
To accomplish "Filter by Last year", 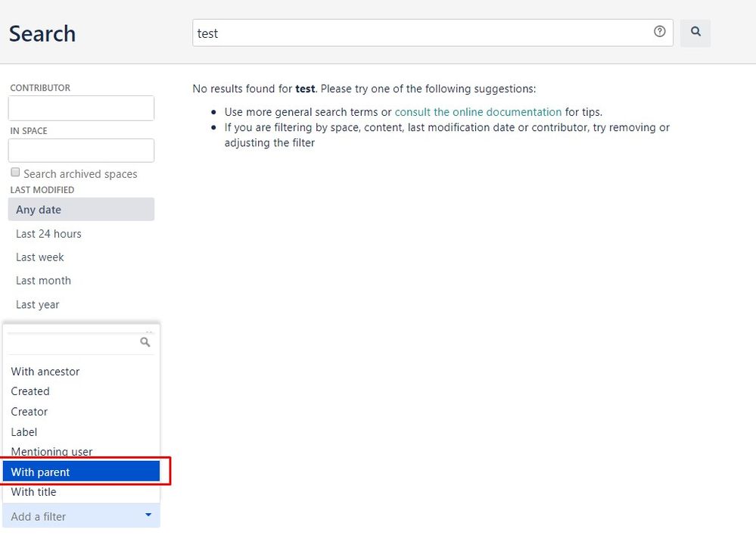I will (81, 305).
